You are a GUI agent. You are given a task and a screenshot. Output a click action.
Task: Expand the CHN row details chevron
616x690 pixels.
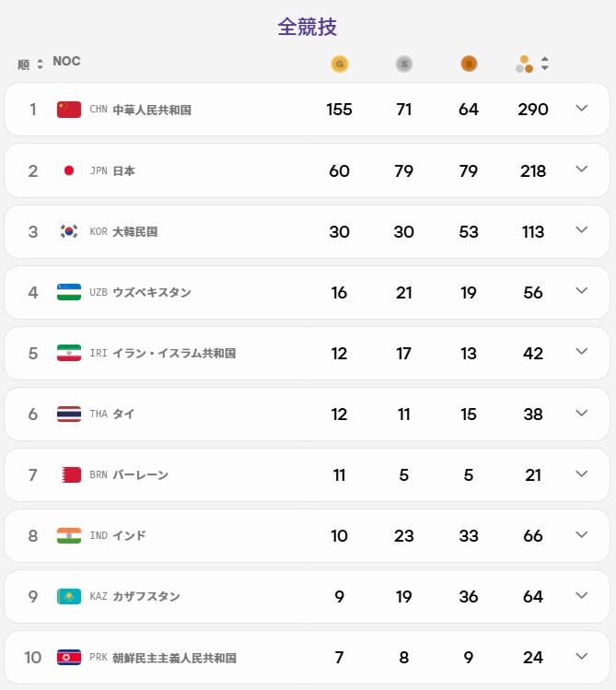pyautogui.click(x=582, y=109)
